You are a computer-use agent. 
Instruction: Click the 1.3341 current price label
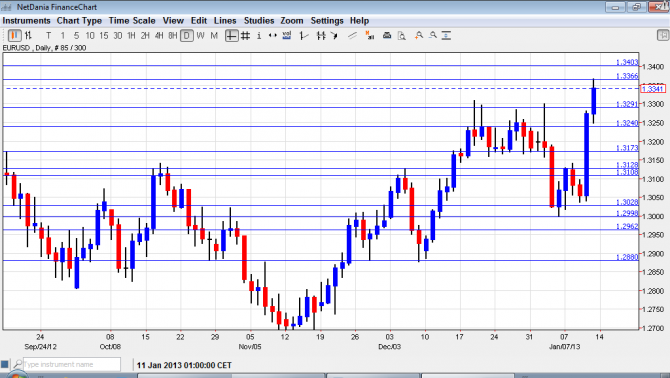(652, 89)
